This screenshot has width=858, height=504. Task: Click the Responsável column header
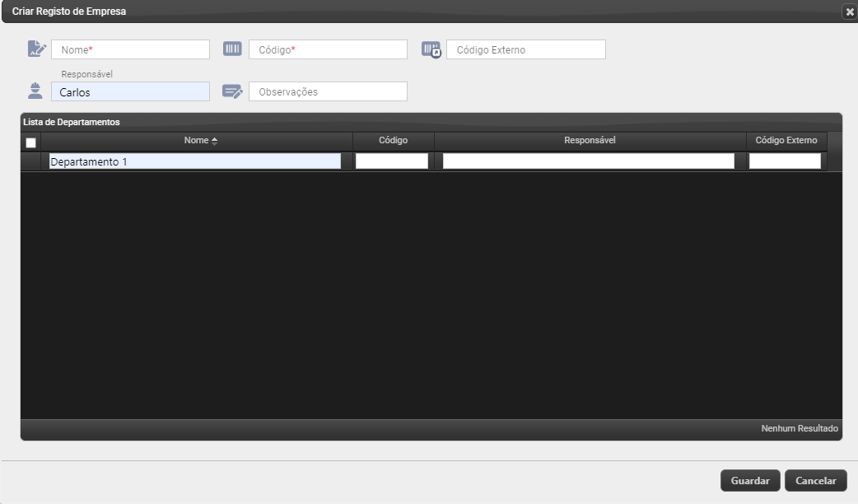coord(590,141)
